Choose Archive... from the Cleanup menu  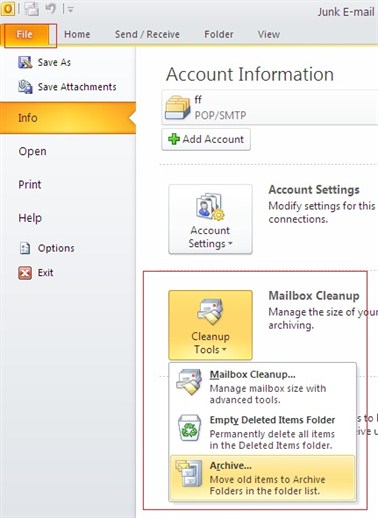click(263, 478)
